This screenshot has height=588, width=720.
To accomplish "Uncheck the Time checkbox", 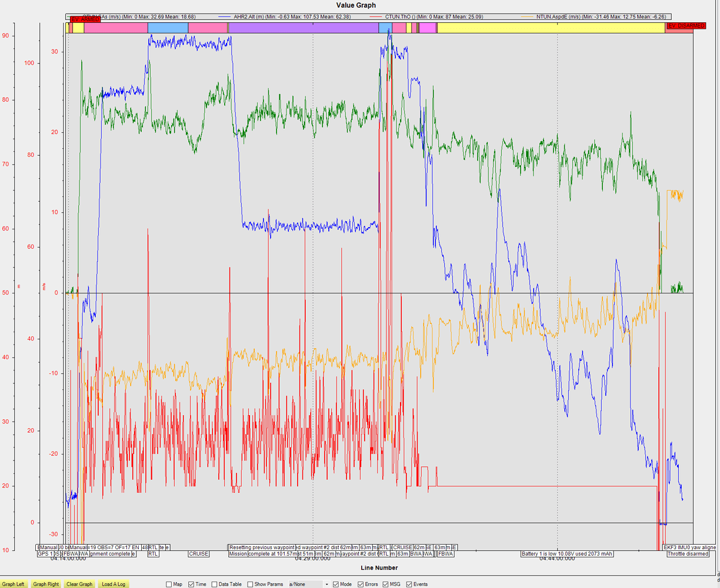I will pos(192,584).
